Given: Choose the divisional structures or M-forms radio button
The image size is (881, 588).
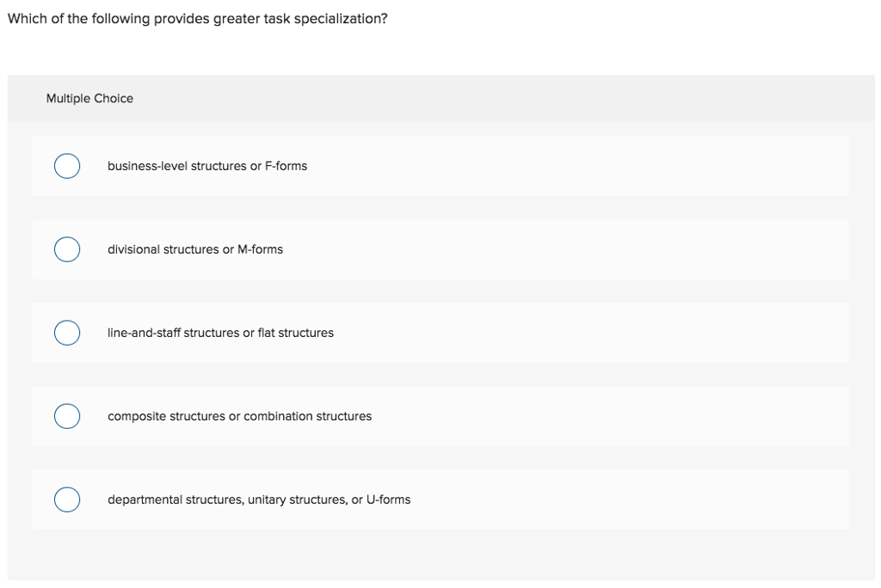Looking at the screenshot, I should point(67,249).
